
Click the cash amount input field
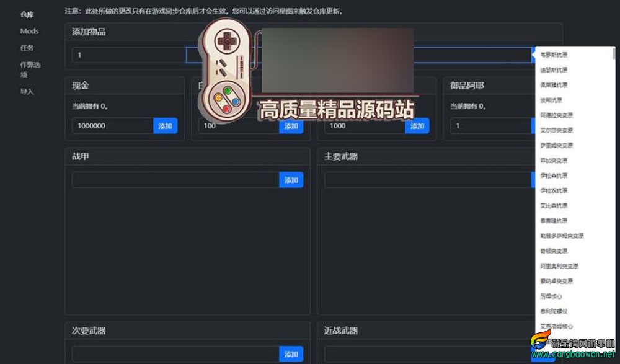[x=112, y=126]
